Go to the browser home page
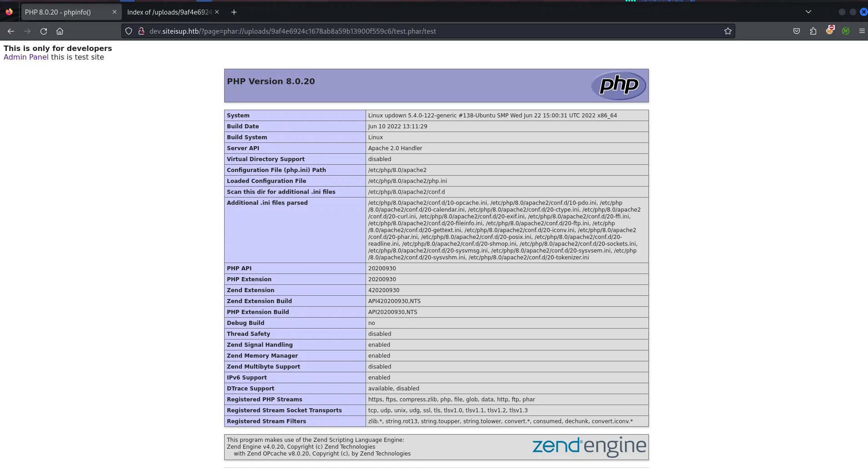 [x=60, y=31]
